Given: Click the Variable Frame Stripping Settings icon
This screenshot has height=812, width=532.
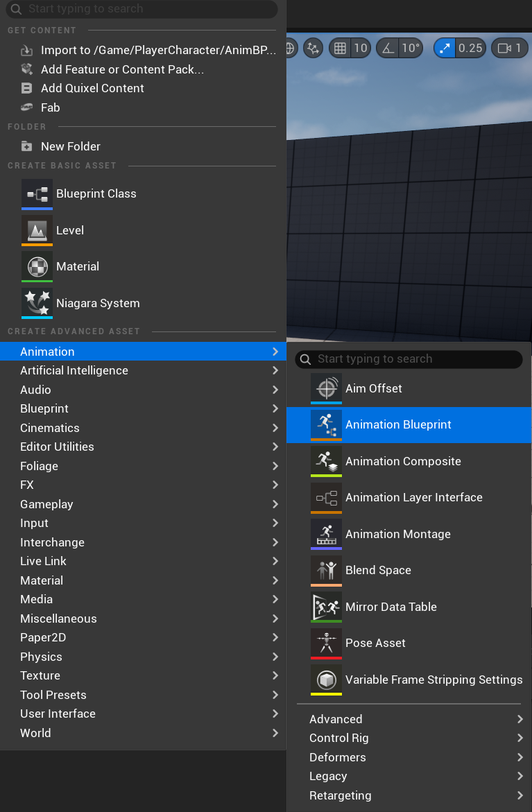Looking at the screenshot, I should [x=327, y=680].
